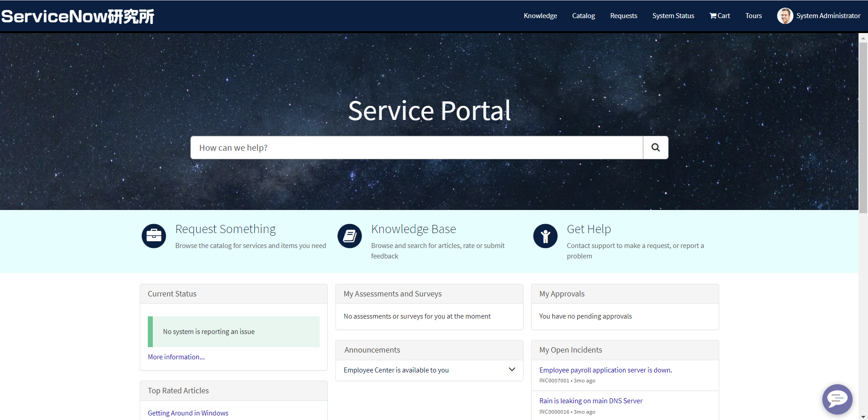Open the Knowledge menu item

point(540,15)
